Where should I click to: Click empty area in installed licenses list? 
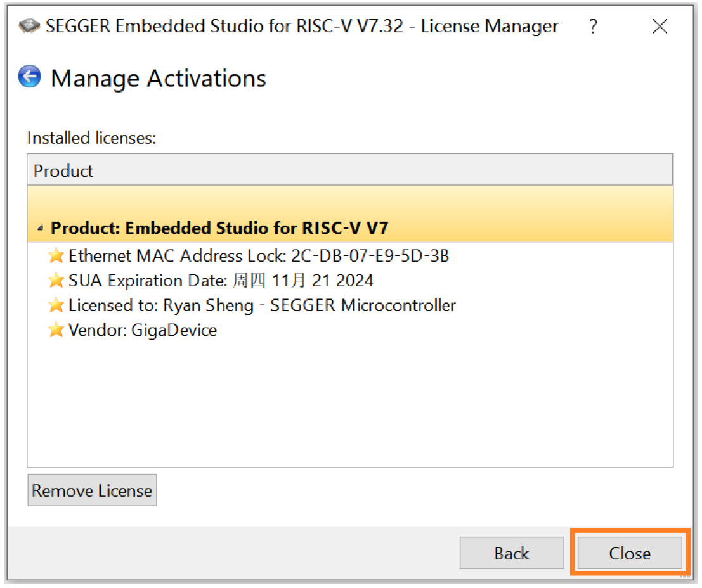349,406
